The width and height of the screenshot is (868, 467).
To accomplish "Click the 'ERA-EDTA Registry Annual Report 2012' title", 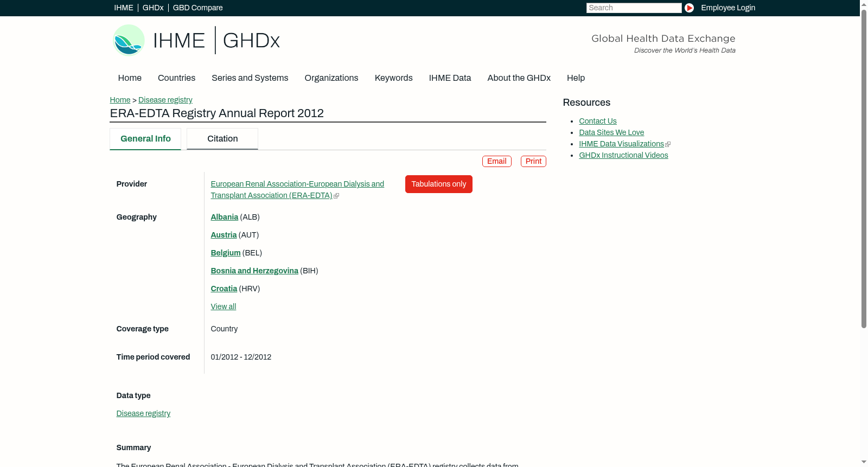I will coord(217,113).
